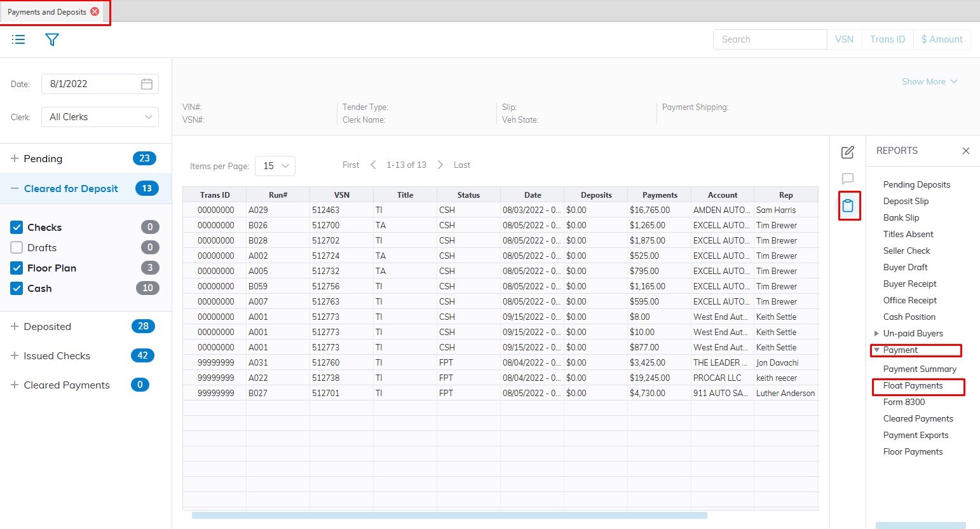Select Float Payments report
This screenshot has width=980, height=529.
[x=913, y=385]
